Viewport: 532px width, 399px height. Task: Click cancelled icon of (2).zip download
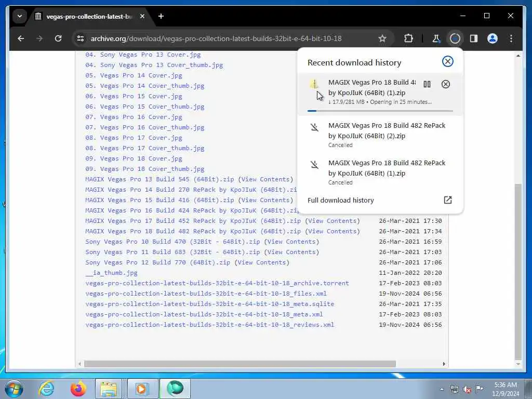click(x=314, y=128)
